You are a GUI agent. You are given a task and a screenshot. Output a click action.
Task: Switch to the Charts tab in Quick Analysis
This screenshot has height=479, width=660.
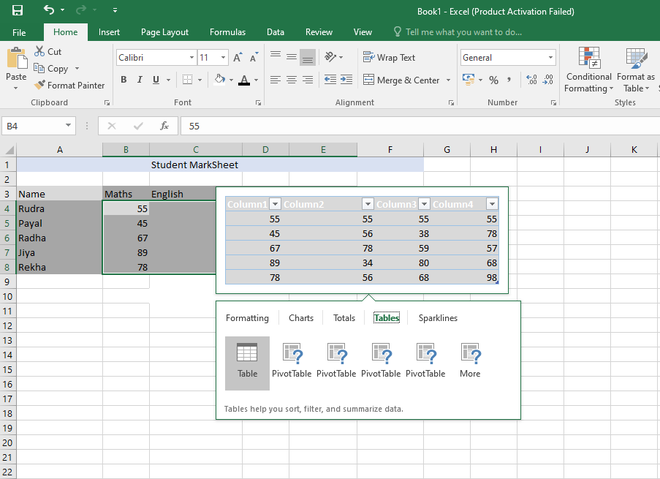301,318
